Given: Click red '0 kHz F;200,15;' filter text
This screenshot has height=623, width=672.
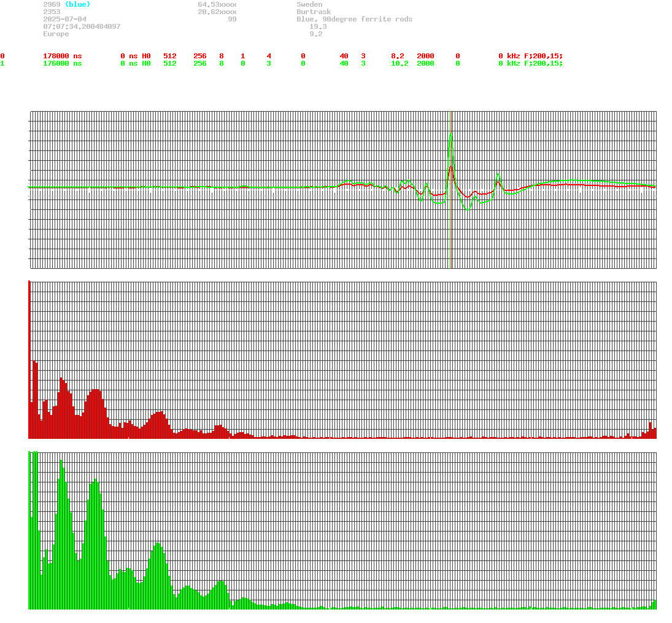Looking at the screenshot, I should (x=531, y=56).
